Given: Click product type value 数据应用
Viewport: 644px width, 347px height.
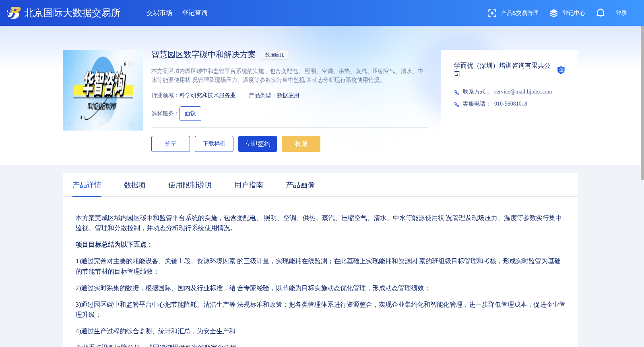Looking at the screenshot, I should click(x=288, y=96).
